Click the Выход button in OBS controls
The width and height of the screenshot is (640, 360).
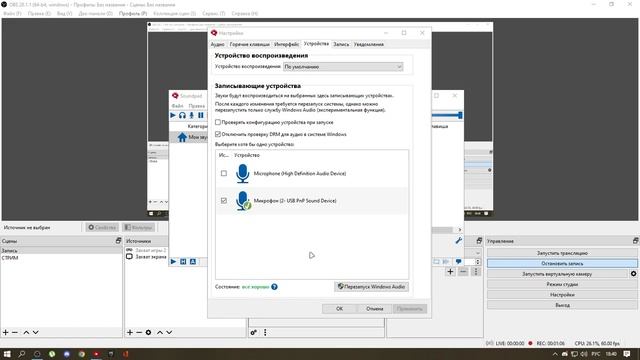coord(562,305)
